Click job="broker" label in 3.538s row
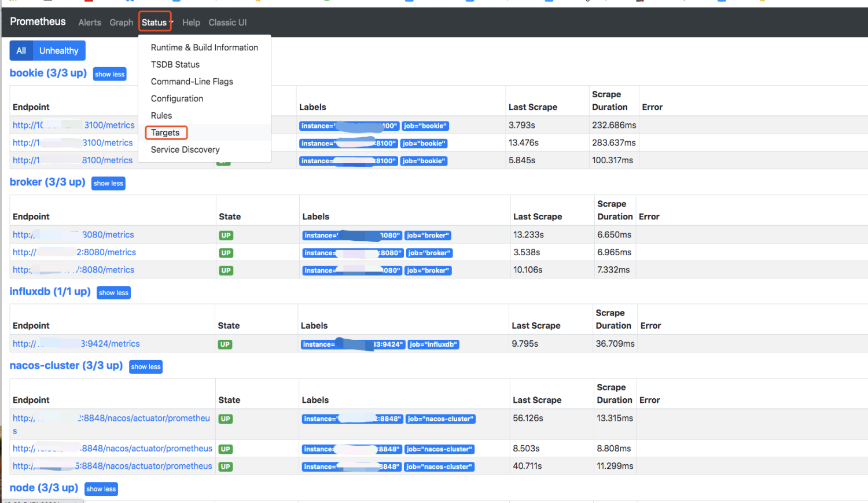Image resolution: width=868 pixels, height=503 pixels. 429,253
